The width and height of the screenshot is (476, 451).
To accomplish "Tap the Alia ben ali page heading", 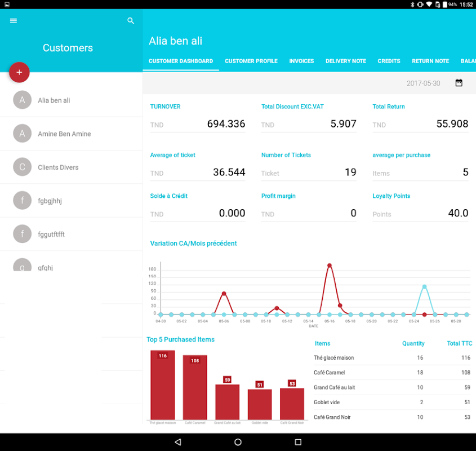I will tap(175, 41).
